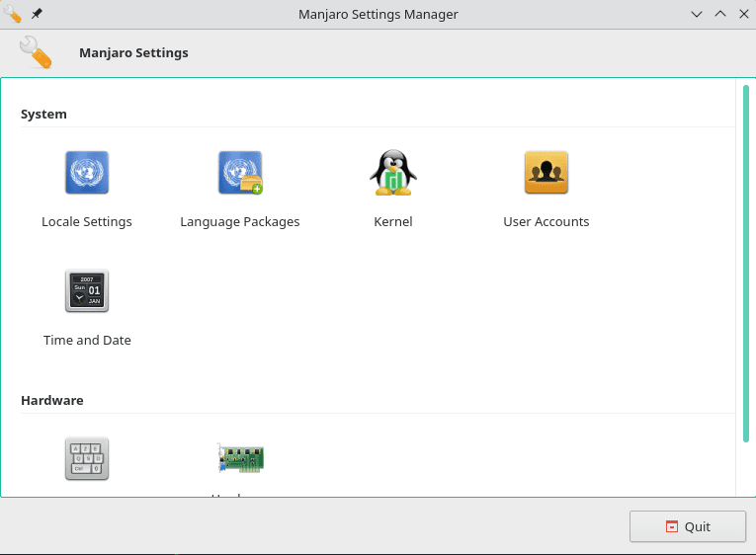This screenshot has width=756, height=555.
Task: Click the Locale Settings label
Action: pos(87,221)
